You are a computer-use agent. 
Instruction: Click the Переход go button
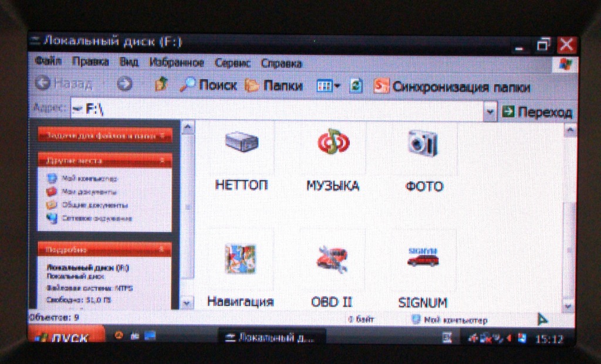click(538, 112)
